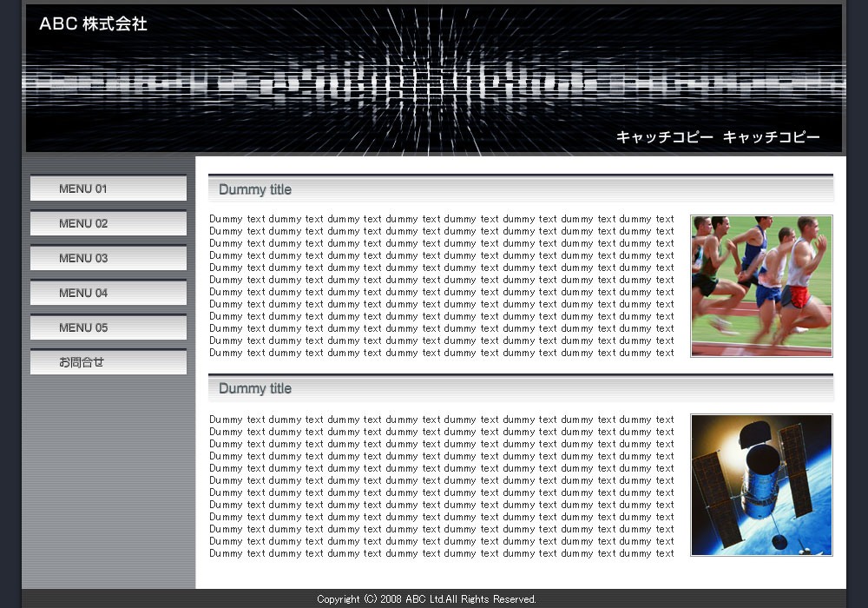
Task: Click the empty striped sidebar area below お問合せ
Action: [x=108, y=478]
